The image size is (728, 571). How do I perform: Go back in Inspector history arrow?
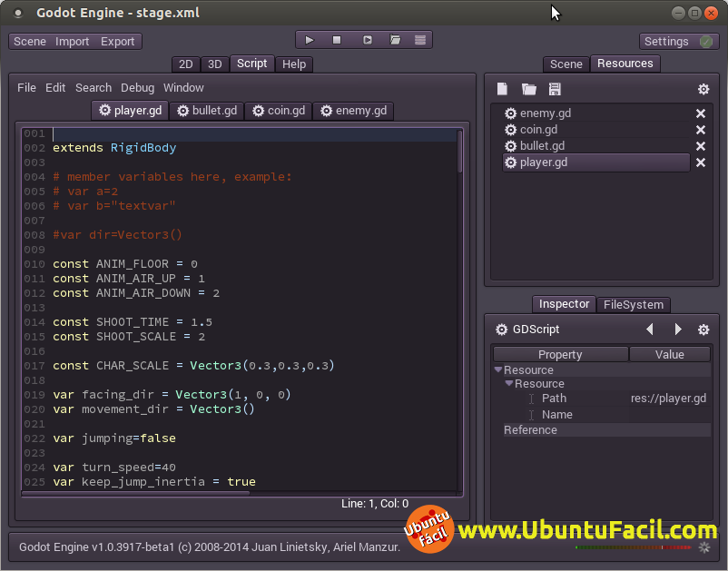pos(650,330)
